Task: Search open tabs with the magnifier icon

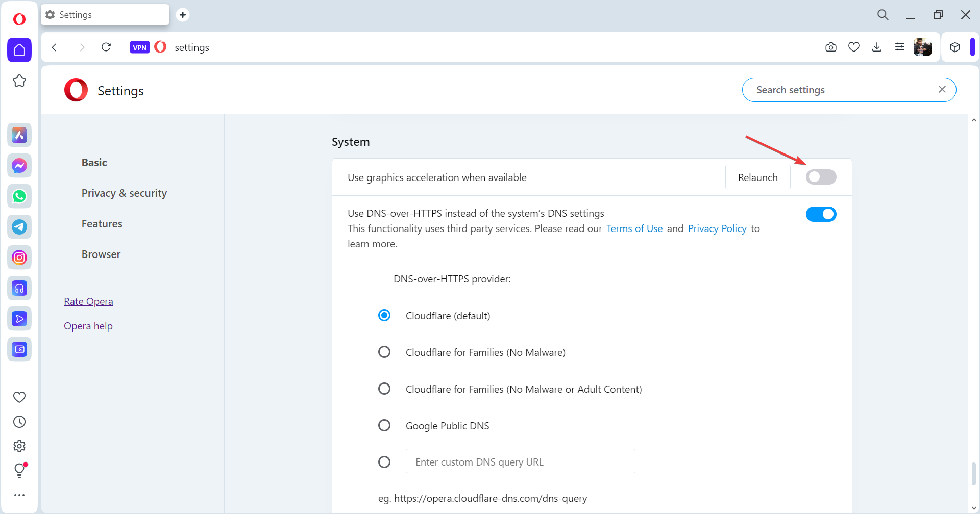Action: 883,15
